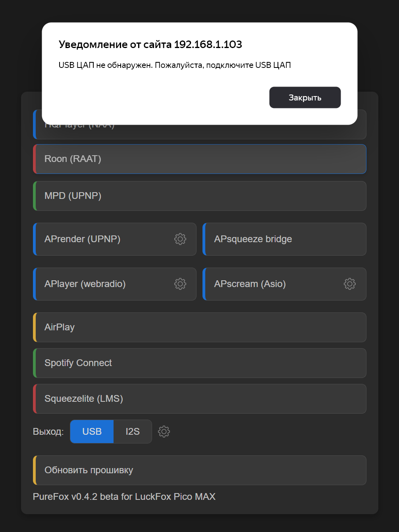Enable AirPlay service
Screen dimensions: 399x532
pos(199,327)
